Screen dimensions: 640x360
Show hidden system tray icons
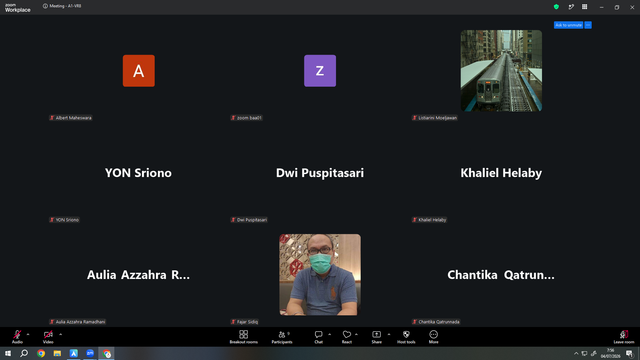pos(576,353)
